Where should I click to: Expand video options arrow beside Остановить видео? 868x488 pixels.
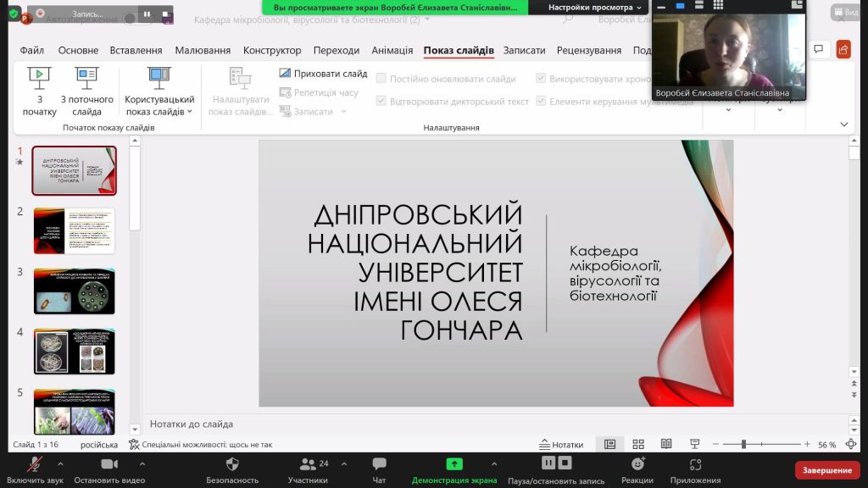click(x=142, y=463)
